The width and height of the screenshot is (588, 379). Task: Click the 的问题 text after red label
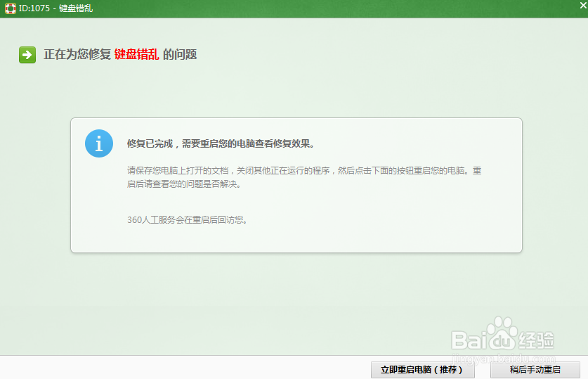tap(180, 55)
